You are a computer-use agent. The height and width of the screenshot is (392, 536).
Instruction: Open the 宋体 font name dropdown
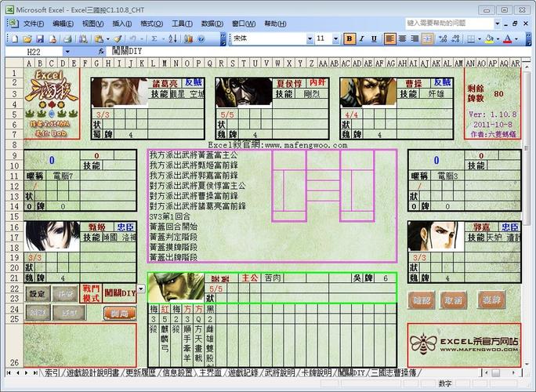tap(309, 38)
